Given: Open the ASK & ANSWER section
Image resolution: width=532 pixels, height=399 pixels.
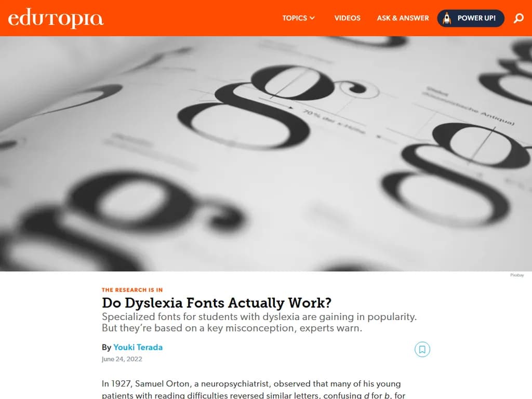Looking at the screenshot, I should (x=403, y=18).
